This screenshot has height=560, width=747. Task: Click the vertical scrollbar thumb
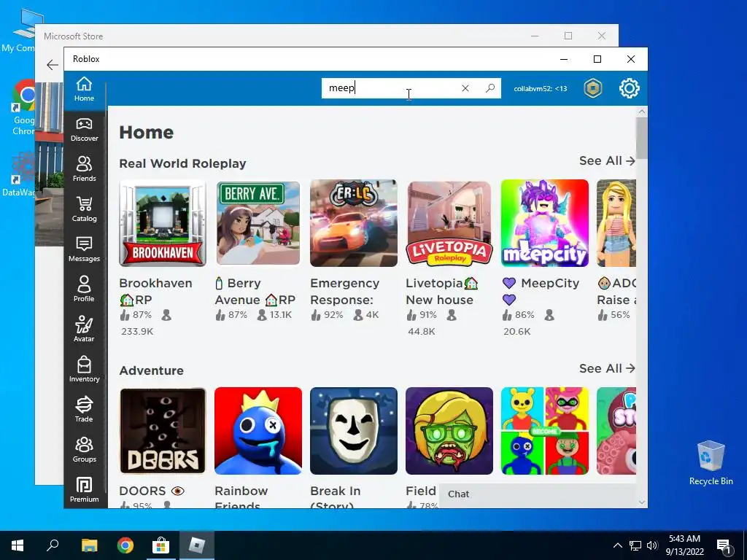tap(642, 138)
